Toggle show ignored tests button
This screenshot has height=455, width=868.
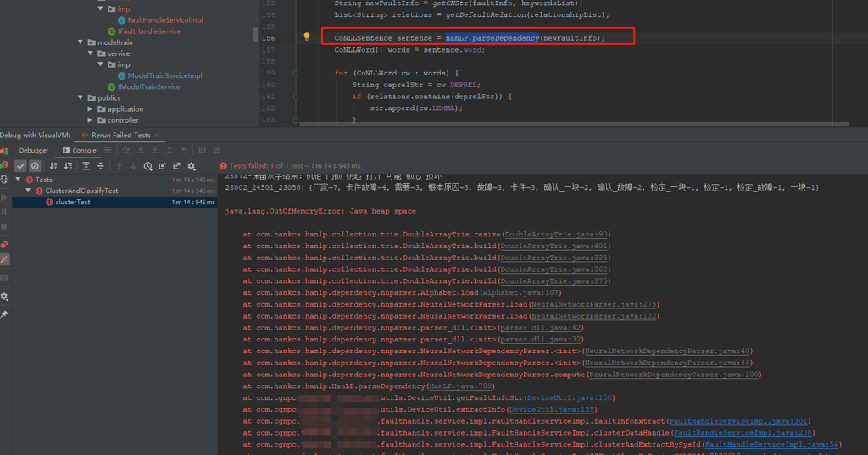click(35, 166)
